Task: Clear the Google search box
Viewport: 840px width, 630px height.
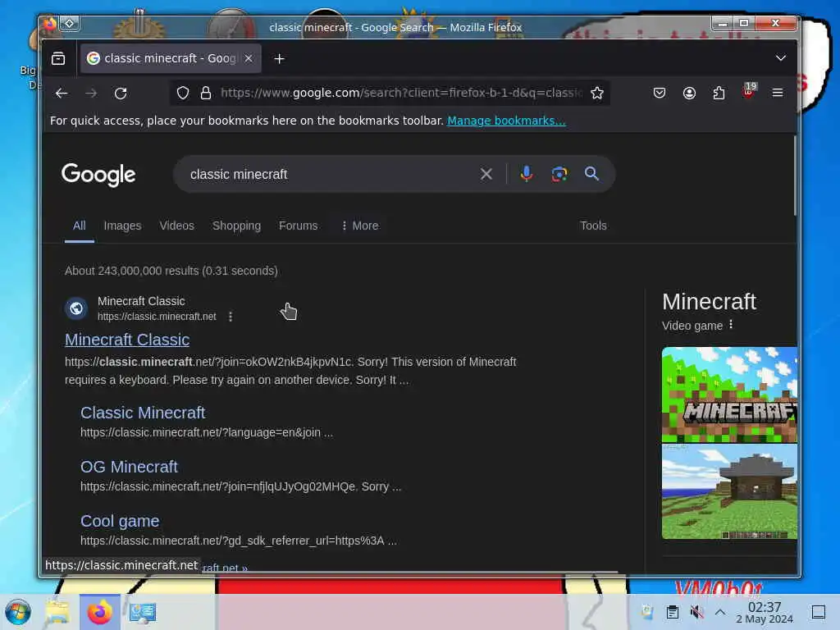Action: click(486, 174)
